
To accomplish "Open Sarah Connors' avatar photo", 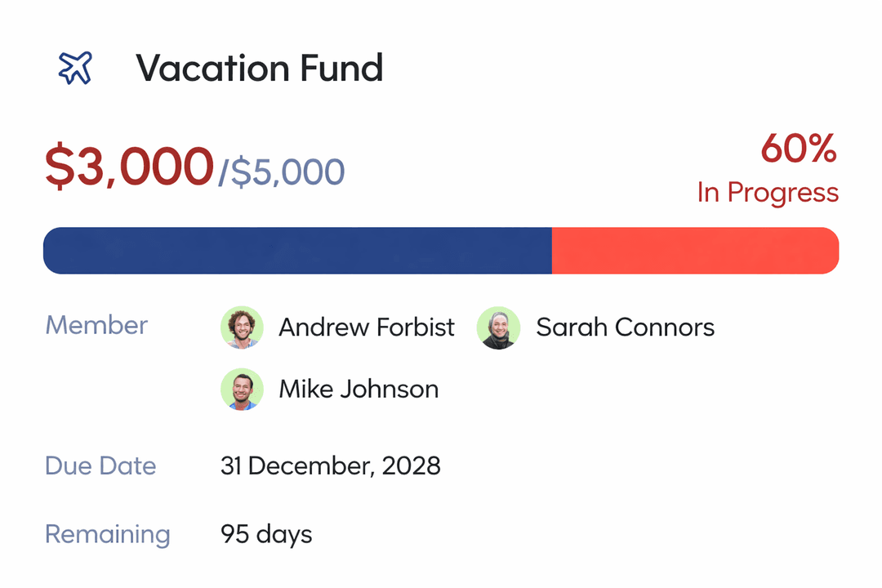I will pos(498,327).
